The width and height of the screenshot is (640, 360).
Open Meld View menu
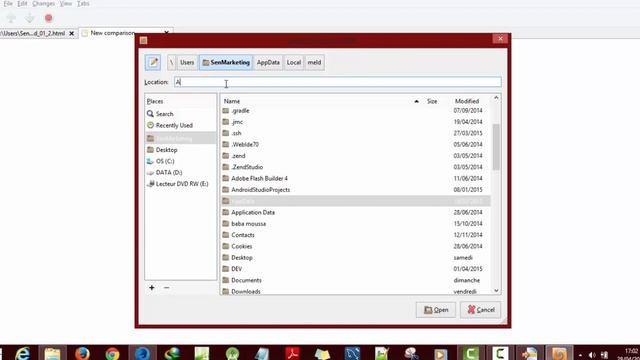[66, 4]
